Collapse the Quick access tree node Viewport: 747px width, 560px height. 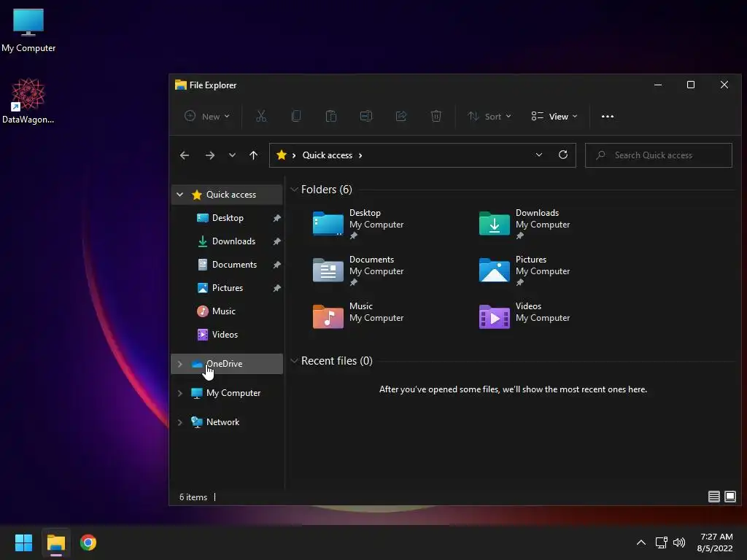click(179, 194)
